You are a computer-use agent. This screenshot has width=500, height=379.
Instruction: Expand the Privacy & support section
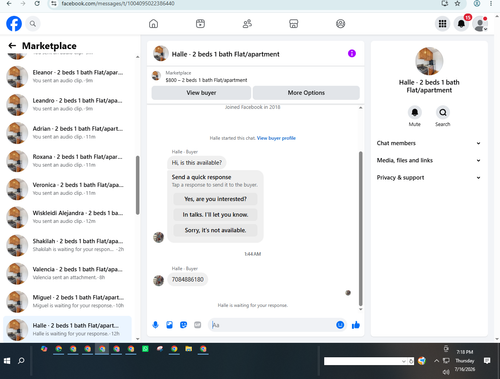[x=429, y=178]
